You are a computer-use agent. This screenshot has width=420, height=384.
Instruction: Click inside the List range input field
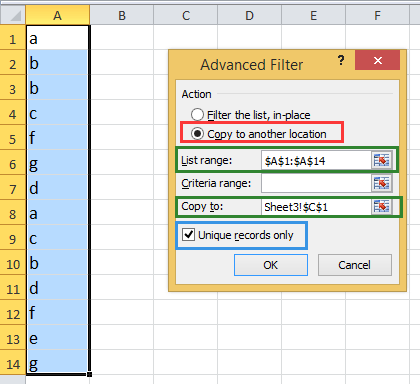[316, 160]
